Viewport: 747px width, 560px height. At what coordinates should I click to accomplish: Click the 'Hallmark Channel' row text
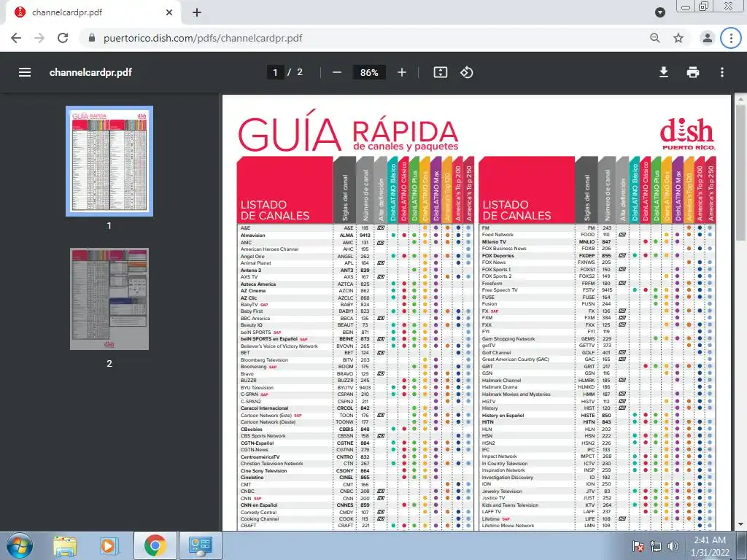point(501,381)
